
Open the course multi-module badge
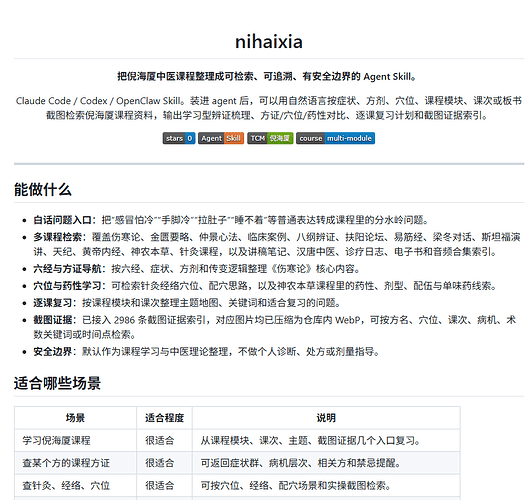[335, 138]
